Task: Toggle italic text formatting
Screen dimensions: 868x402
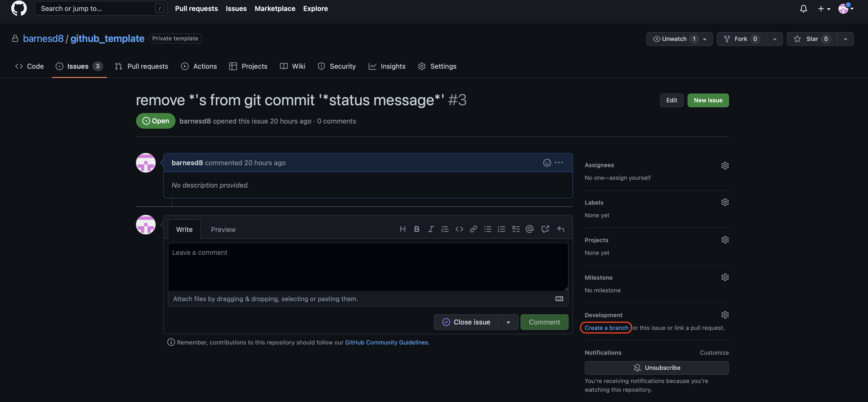Action: point(431,229)
